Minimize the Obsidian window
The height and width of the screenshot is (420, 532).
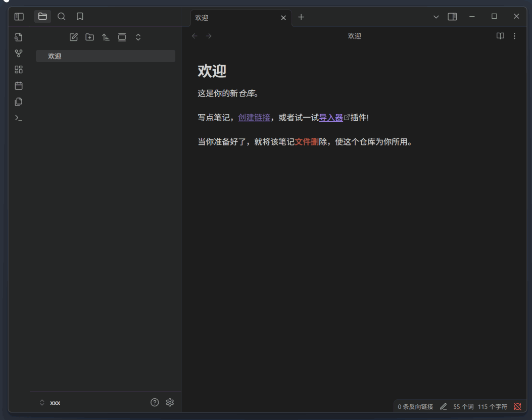pos(472,16)
